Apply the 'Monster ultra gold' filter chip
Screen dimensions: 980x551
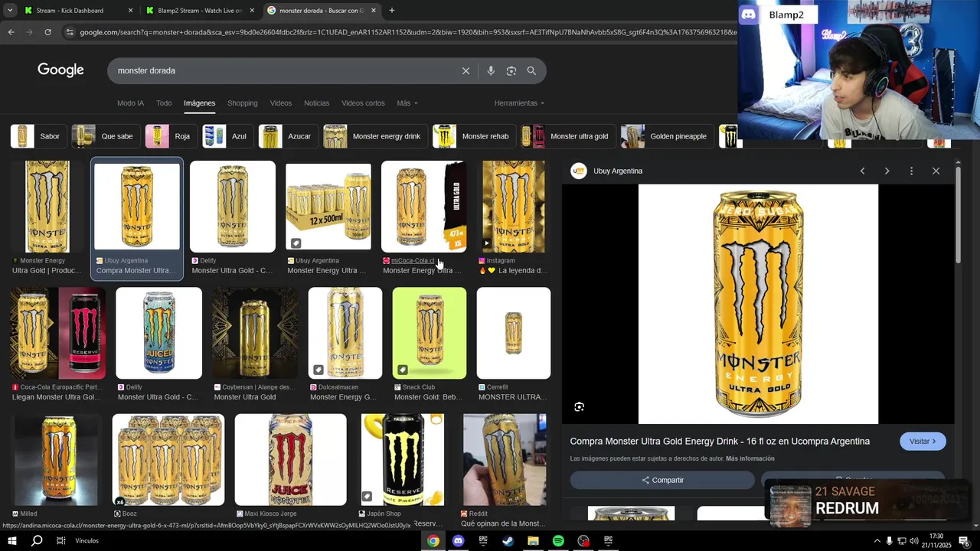click(567, 136)
